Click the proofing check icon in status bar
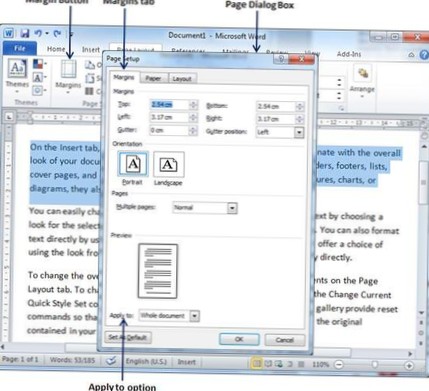The image size is (429, 391). coord(111,361)
